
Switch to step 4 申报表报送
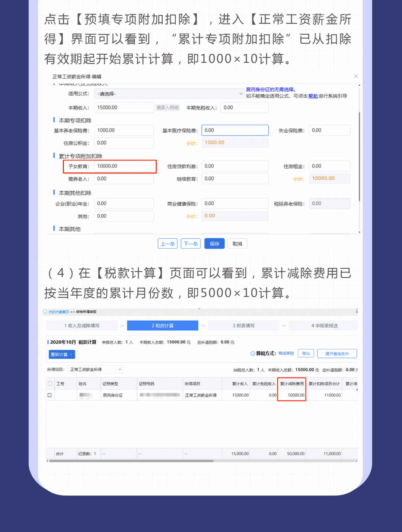point(323,326)
